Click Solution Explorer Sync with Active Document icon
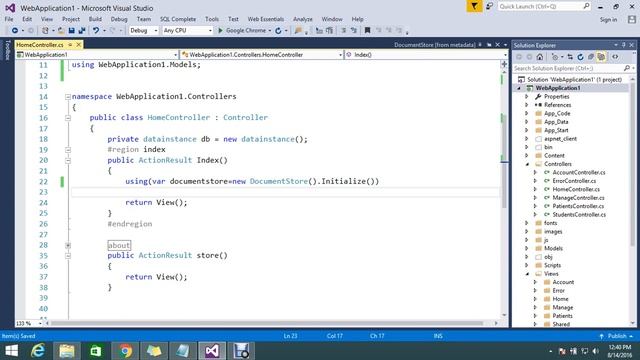The image size is (640, 360). [x=570, y=57]
